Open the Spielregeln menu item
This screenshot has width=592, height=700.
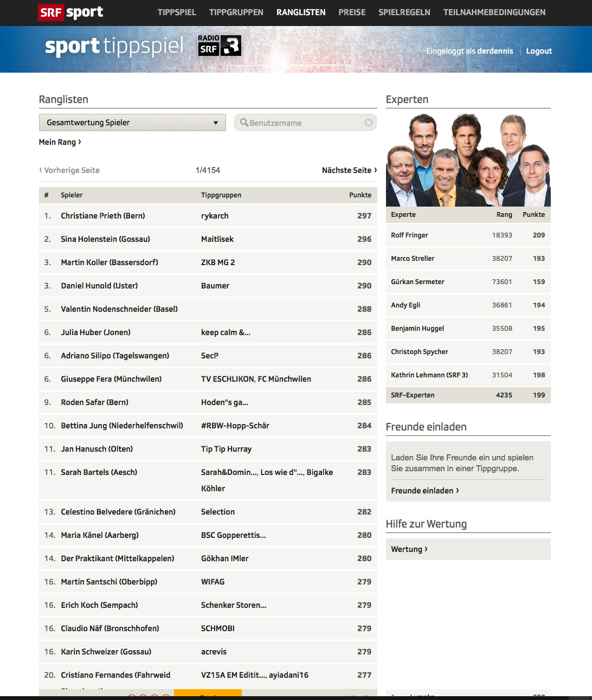(x=404, y=12)
